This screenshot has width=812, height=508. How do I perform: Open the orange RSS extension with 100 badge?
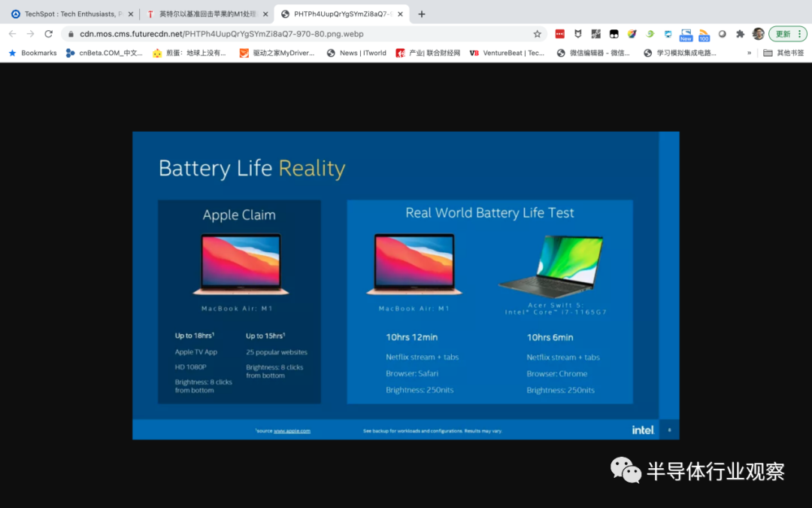[704, 35]
